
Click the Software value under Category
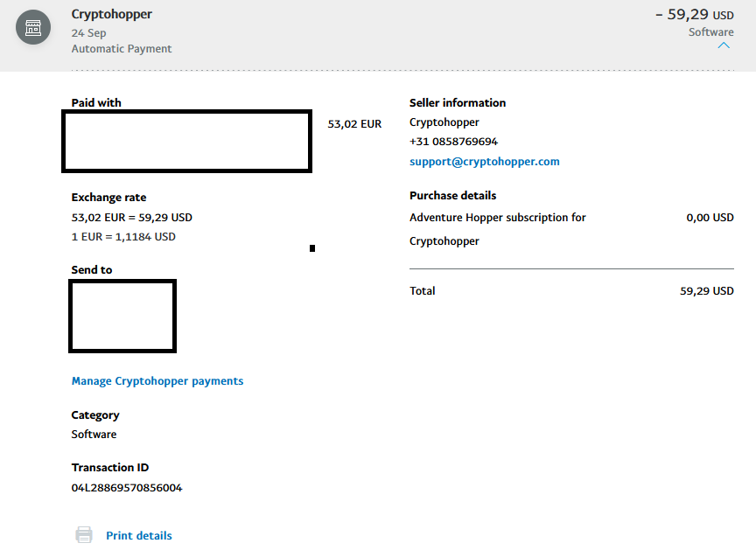[x=94, y=435]
